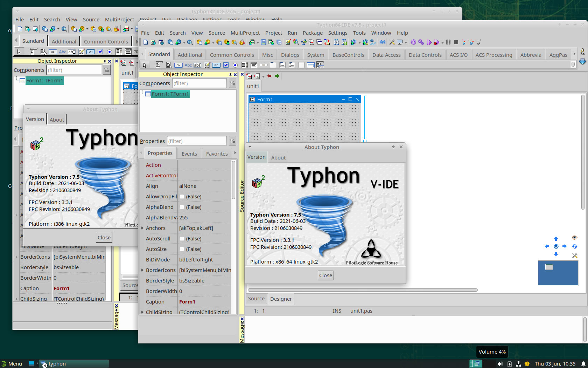
Task: Click the refresh arrows icon in designer navigator
Action: 574,246
